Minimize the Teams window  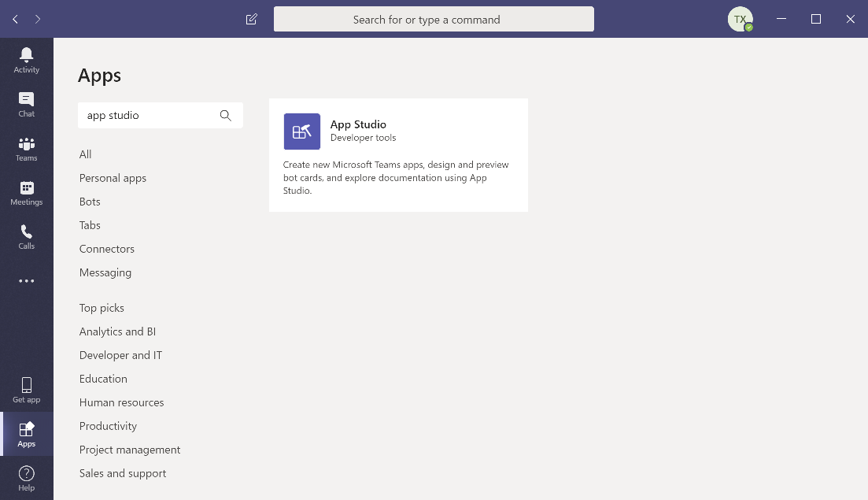coord(781,19)
